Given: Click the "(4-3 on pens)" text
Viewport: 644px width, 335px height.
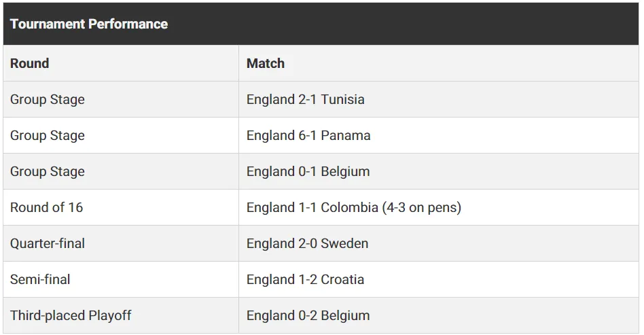Looking at the screenshot, I should (421, 207).
